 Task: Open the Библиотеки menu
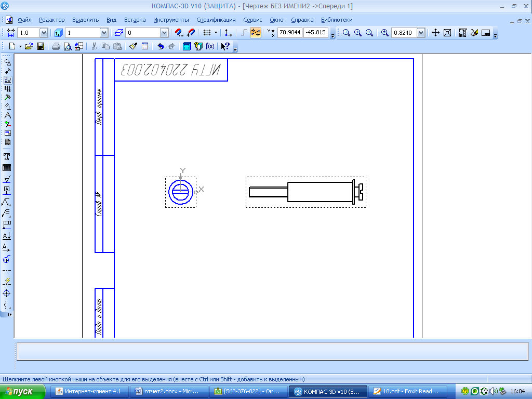[x=337, y=20]
